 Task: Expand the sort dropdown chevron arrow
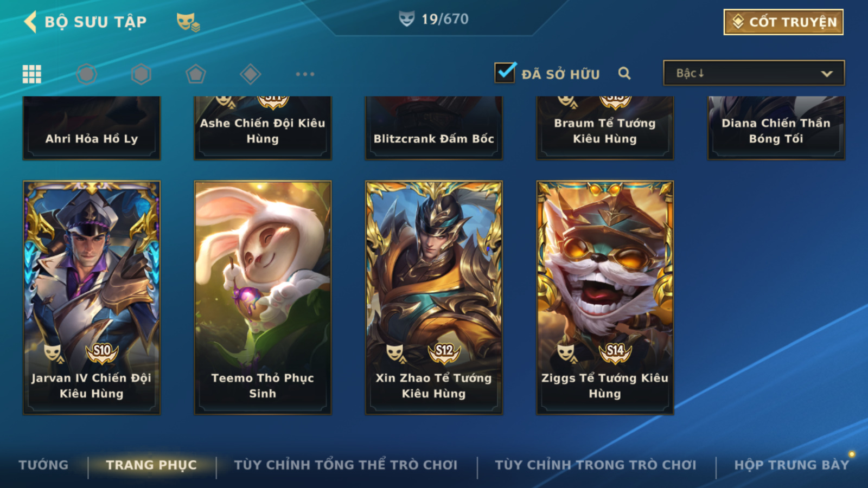(827, 74)
